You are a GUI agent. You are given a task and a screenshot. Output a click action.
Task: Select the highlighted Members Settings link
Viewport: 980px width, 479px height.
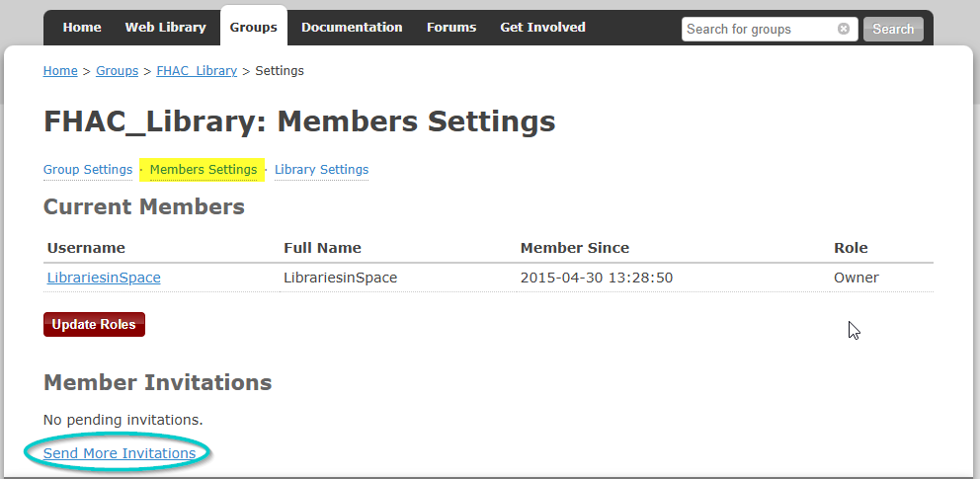pos(204,169)
